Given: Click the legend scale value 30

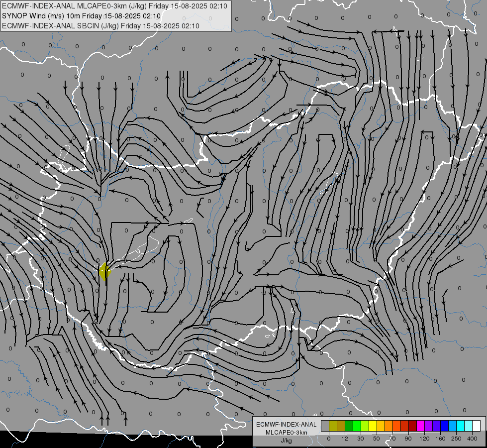Looking at the screenshot, I should click(x=361, y=439).
